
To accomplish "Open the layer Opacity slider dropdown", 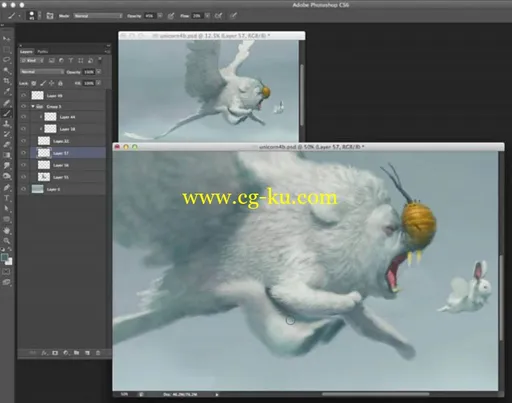I will pyautogui.click(x=99, y=72).
